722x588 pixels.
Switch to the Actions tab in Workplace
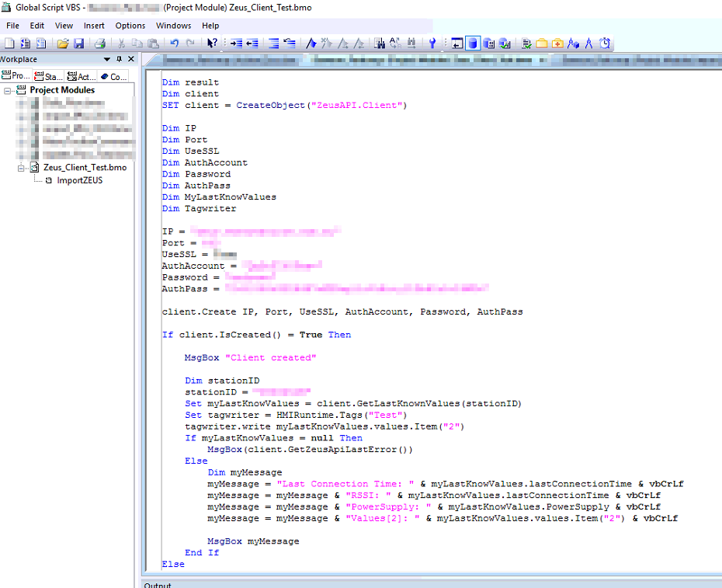[81, 75]
